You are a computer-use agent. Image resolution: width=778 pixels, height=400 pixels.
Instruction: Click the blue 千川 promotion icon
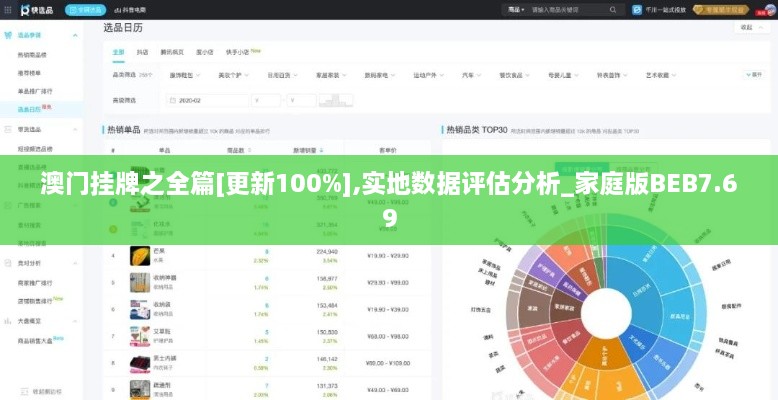pos(637,9)
